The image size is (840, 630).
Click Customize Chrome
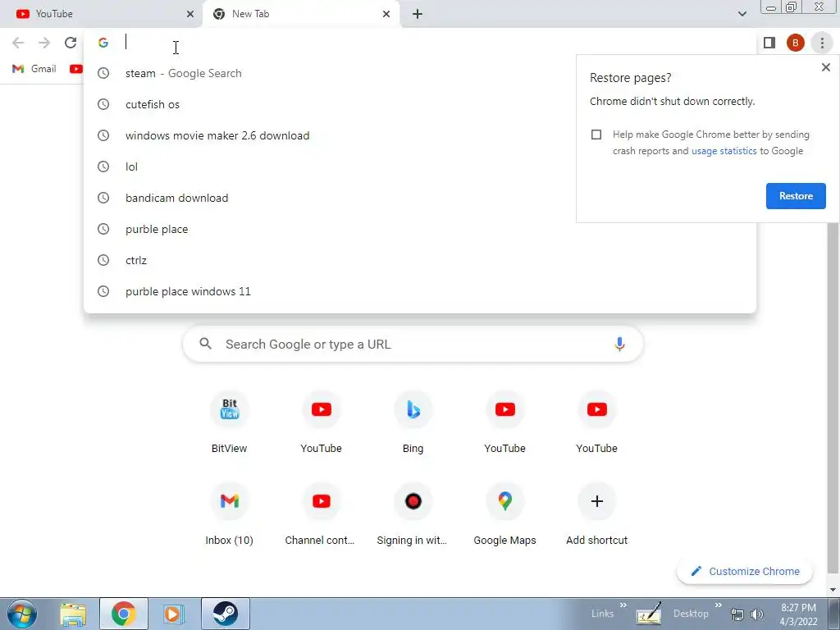(745, 571)
